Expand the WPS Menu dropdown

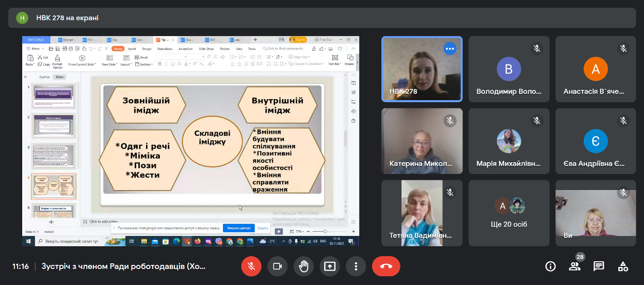pos(35,49)
